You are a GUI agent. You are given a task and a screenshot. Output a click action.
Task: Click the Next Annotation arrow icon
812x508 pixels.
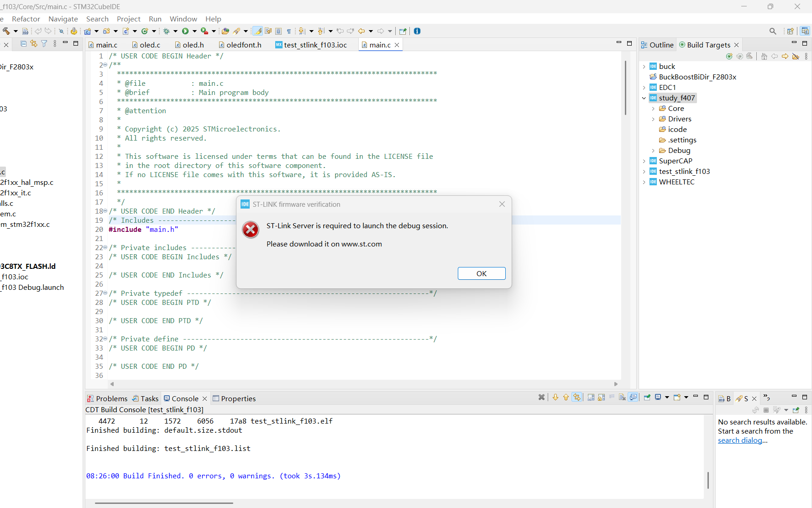click(x=302, y=31)
